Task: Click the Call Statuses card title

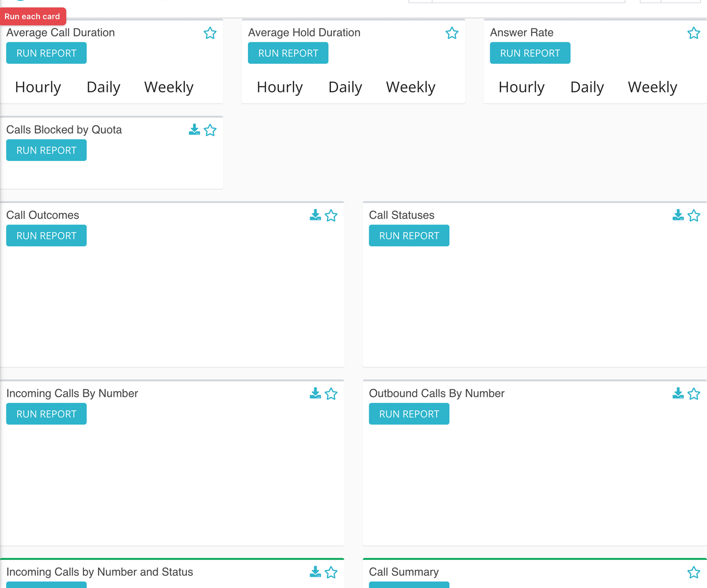Action: pos(402,215)
